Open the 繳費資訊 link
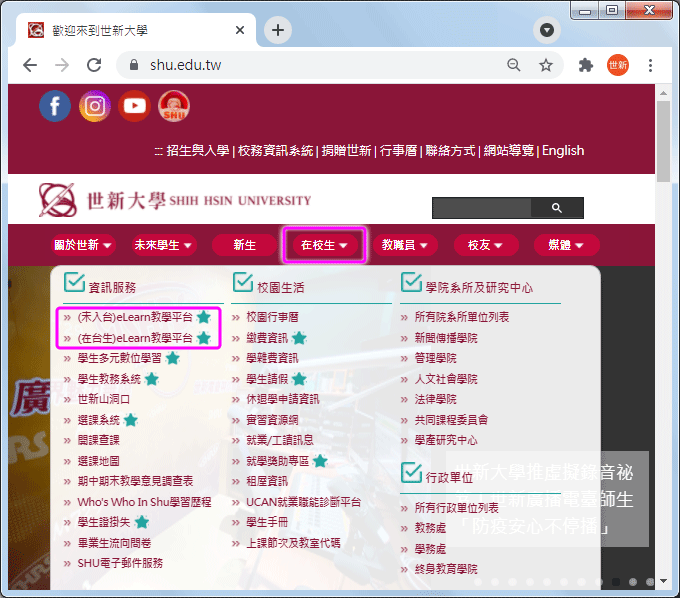This screenshot has height=598, width=680. (x=267, y=338)
